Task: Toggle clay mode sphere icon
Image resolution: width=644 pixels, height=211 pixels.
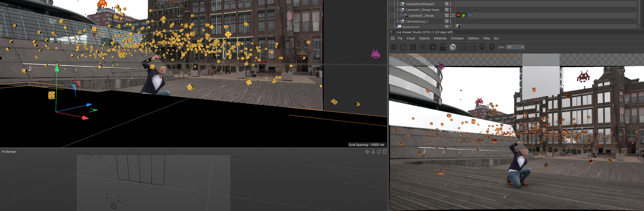Action: click(x=453, y=47)
